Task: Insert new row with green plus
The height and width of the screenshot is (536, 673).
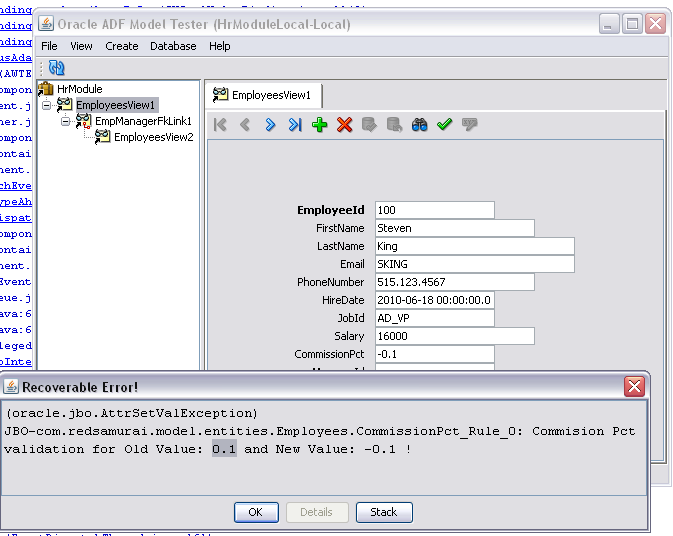Action: [319, 125]
